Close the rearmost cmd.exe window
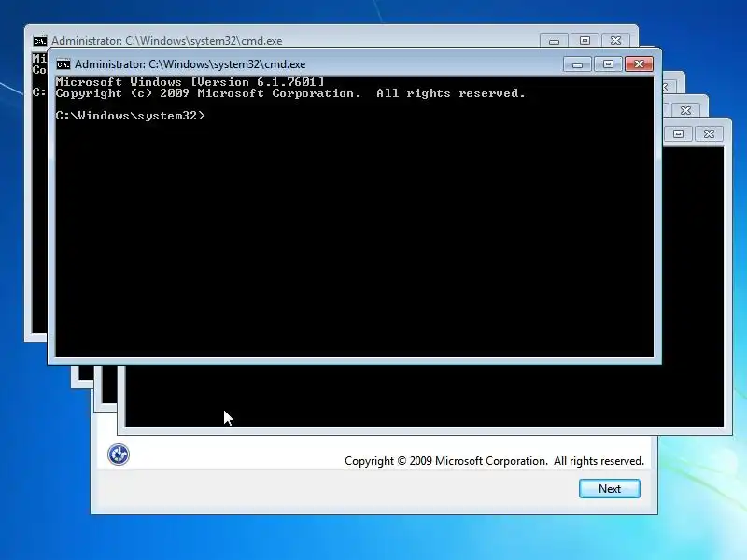 coord(615,41)
